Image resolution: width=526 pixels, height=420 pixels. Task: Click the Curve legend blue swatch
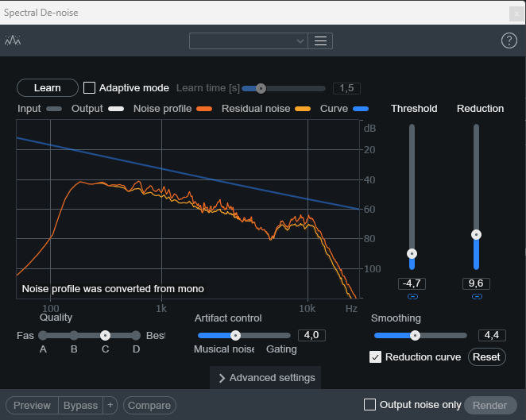tap(361, 109)
